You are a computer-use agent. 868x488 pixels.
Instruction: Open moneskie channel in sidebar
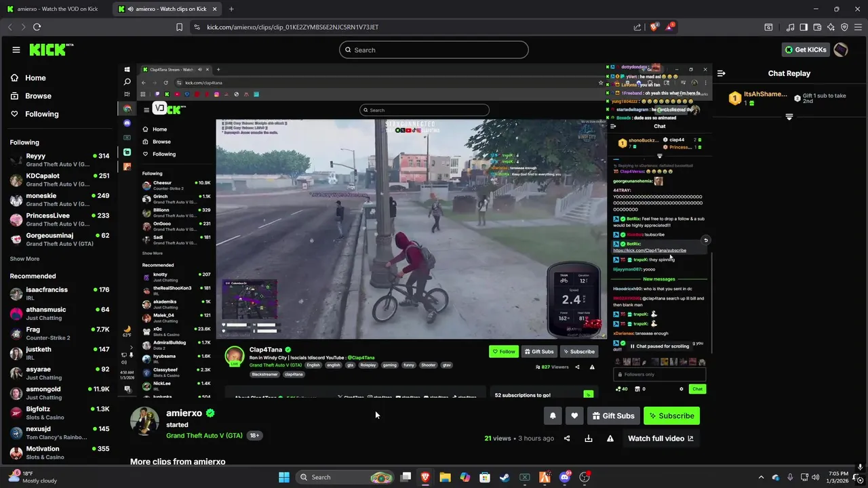coord(60,199)
